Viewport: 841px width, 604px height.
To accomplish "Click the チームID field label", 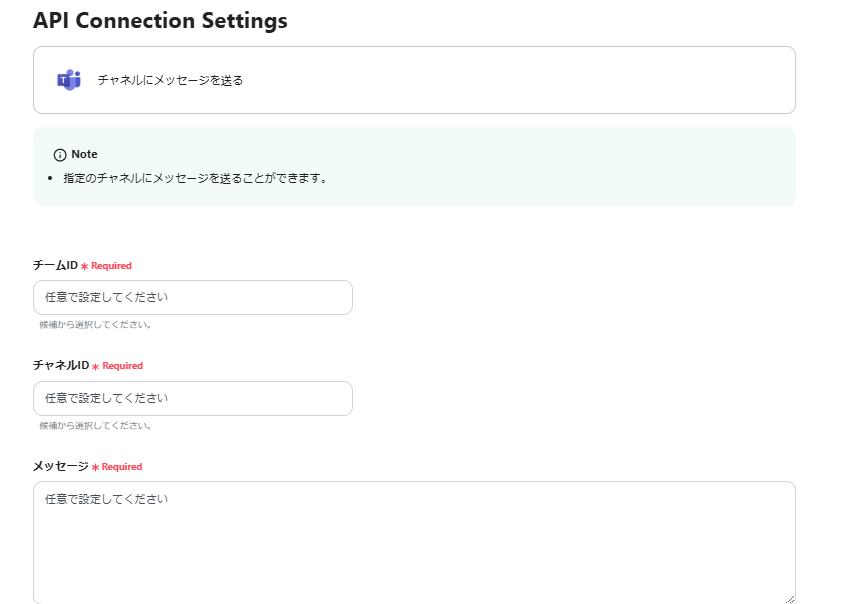I will tap(55, 266).
